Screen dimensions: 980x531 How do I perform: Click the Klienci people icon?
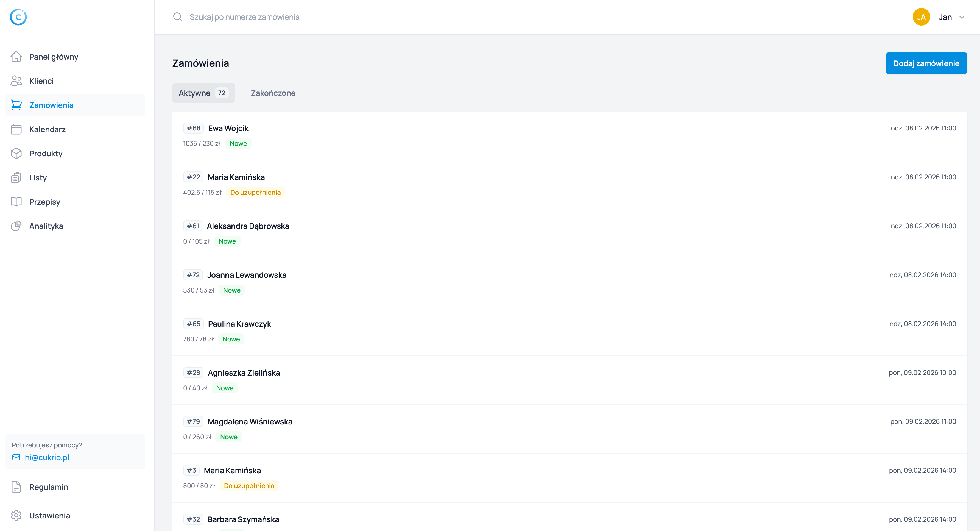16,81
